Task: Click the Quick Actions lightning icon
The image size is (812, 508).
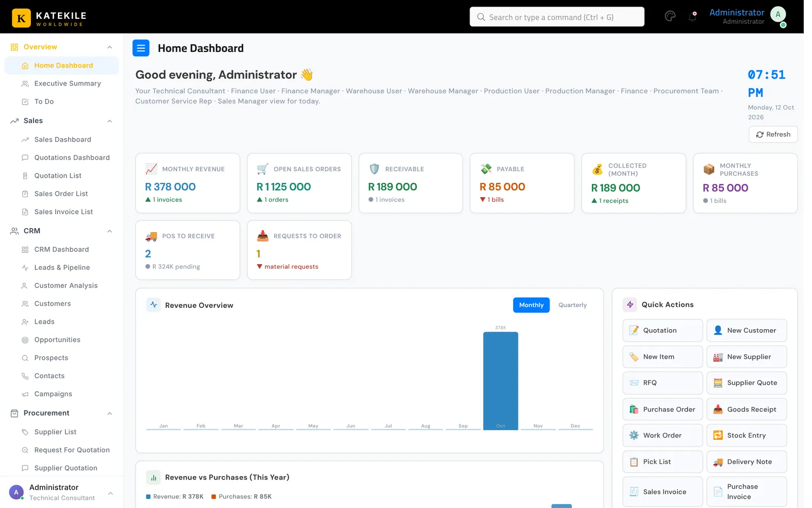Action: [630, 304]
